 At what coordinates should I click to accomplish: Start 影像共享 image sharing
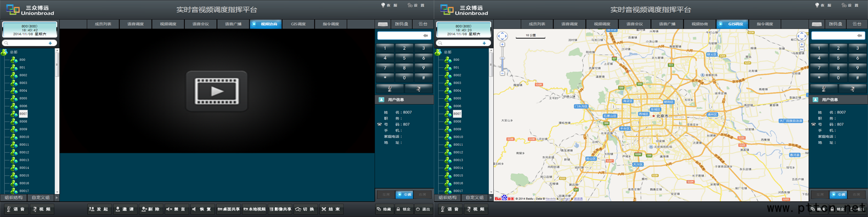pos(280,209)
